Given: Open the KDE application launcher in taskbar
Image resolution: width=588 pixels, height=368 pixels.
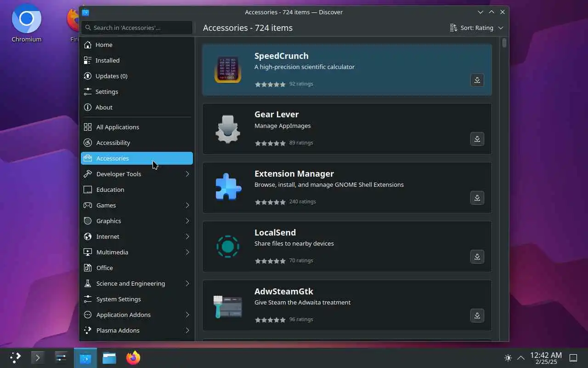Looking at the screenshot, I should [x=16, y=357].
